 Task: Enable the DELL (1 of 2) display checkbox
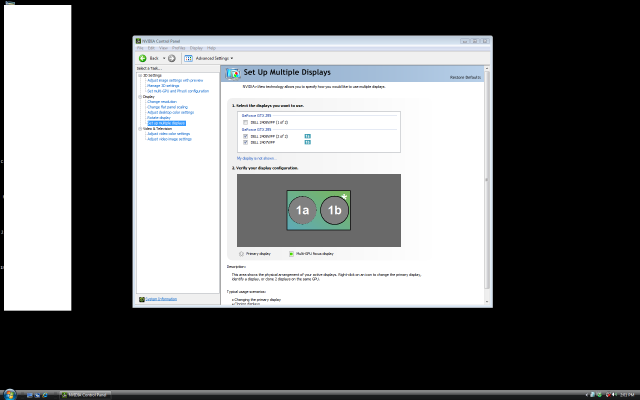click(x=245, y=122)
